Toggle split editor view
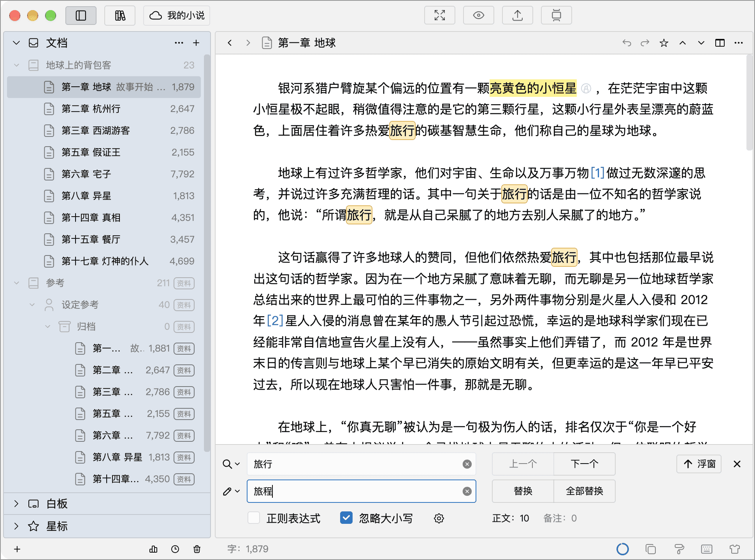Screen dimensions: 755x560 [x=720, y=43]
